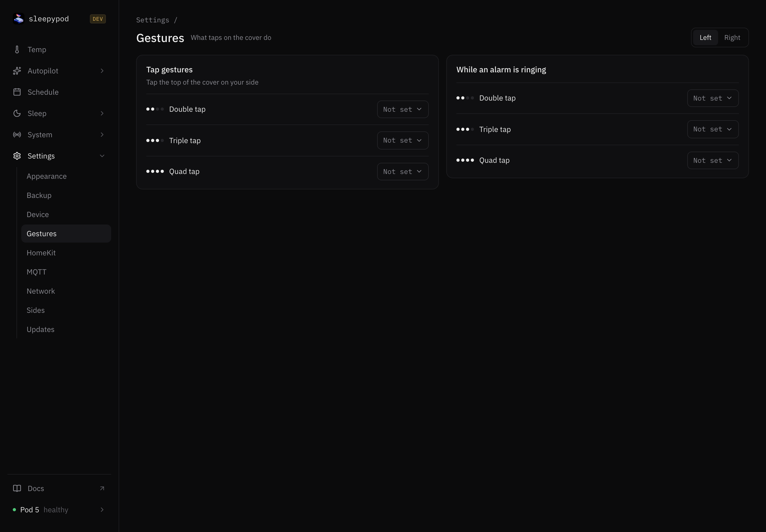Open the Appearance settings page
766x532 pixels.
tap(66, 176)
